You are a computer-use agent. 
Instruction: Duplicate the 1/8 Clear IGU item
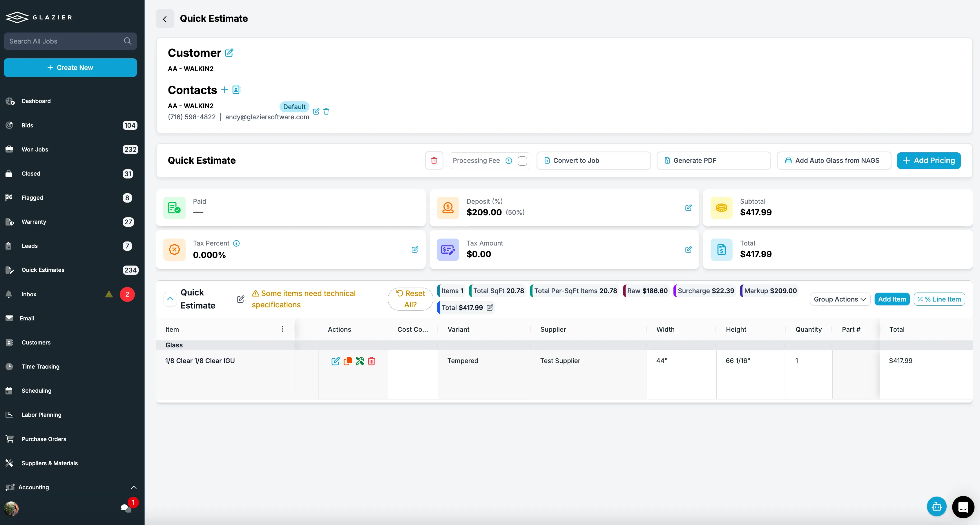347,361
